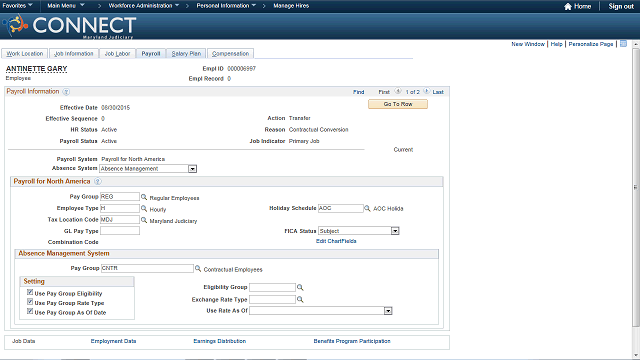This screenshot has height=360, width=640.
Task: Click next row arrow icon
Action: point(426,91)
